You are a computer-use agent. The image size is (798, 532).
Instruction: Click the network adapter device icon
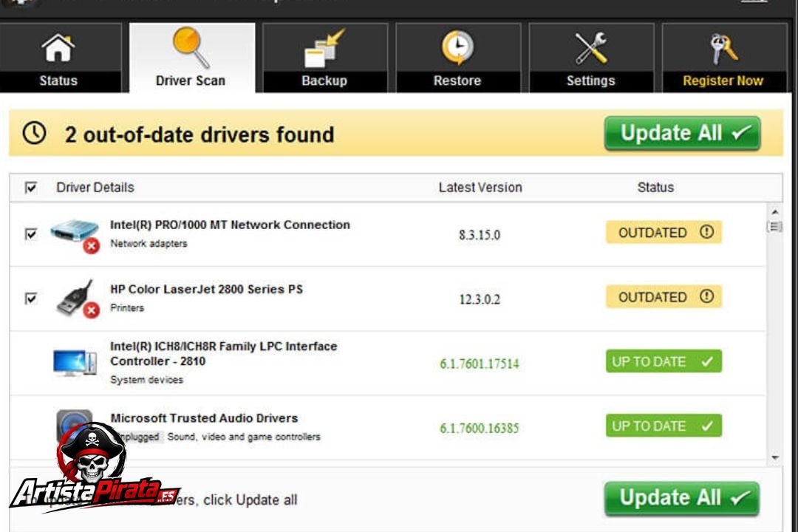point(75,235)
